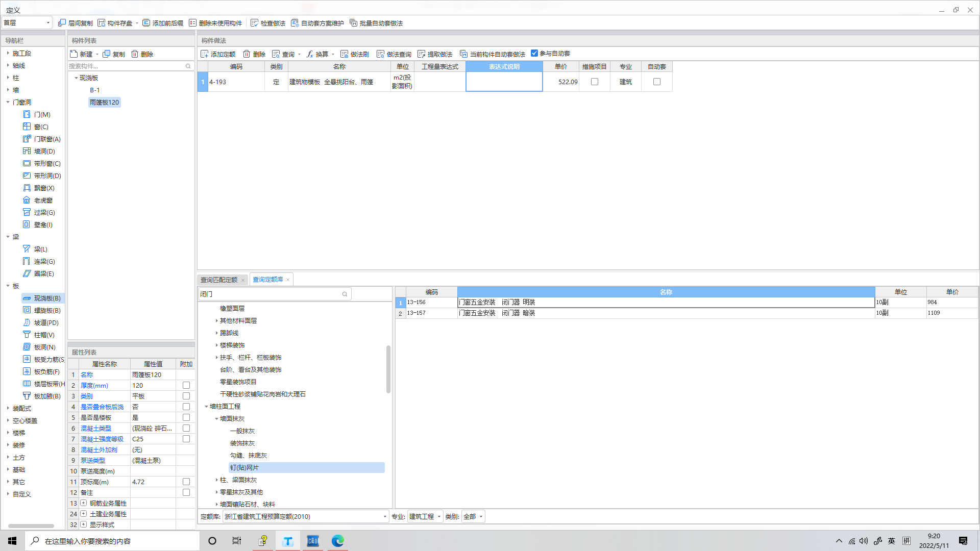Screen dimensions: 980x551
Task: Click the quota tree vertical scrollbar
Action: tap(388, 369)
